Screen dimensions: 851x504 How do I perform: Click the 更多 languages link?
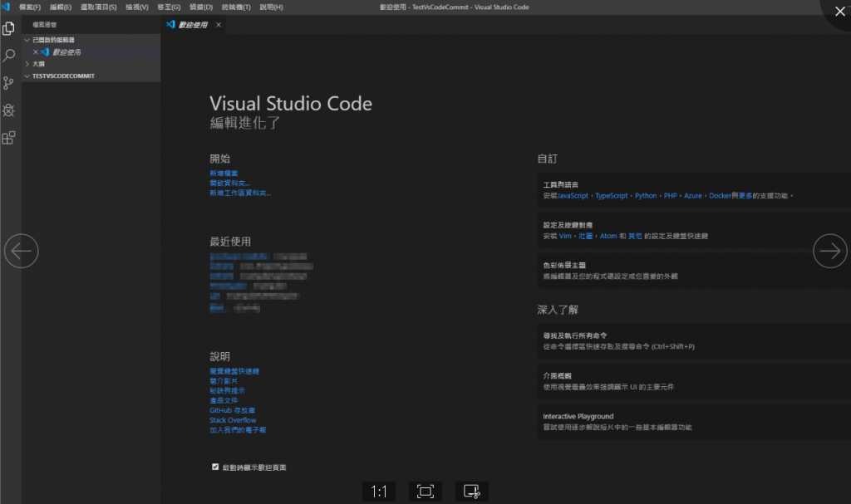[745, 196]
